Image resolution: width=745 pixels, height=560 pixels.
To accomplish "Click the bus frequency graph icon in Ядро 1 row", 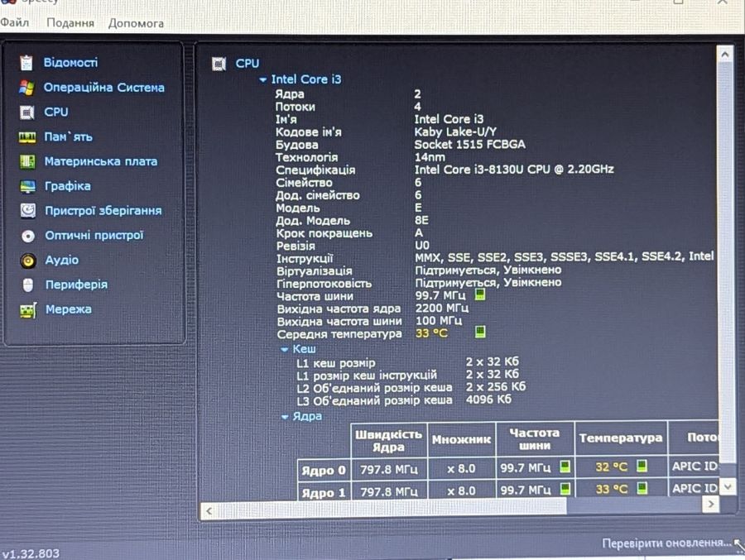I will [x=565, y=488].
